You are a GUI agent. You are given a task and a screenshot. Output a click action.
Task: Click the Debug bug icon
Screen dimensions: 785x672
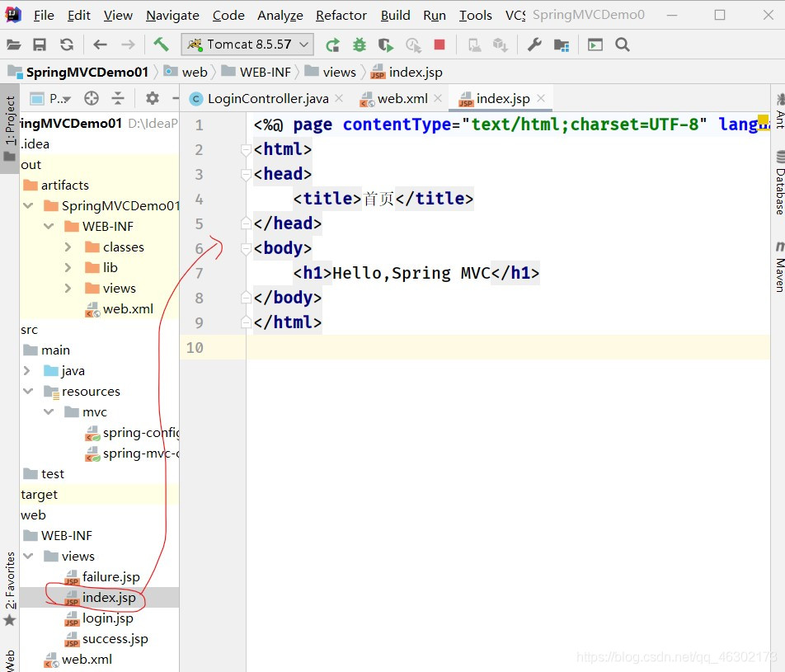pyautogui.click(x=360, y=45)
